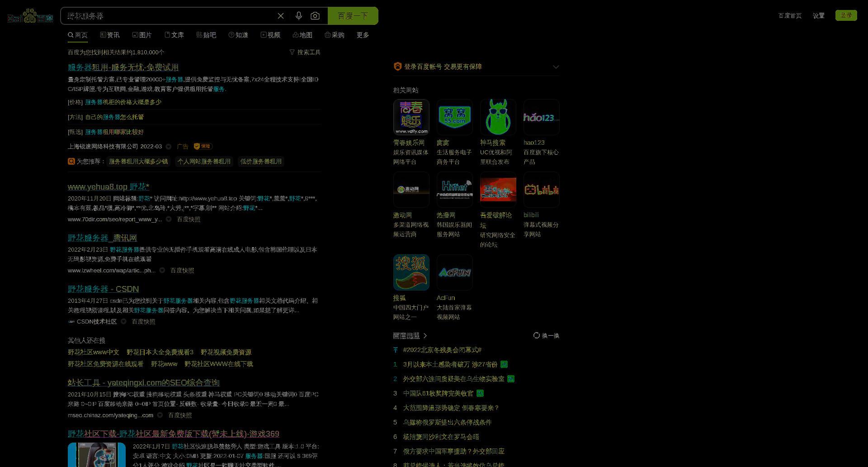
Task: Open 百度快照 for CSDN result
Action: point(143,321)
